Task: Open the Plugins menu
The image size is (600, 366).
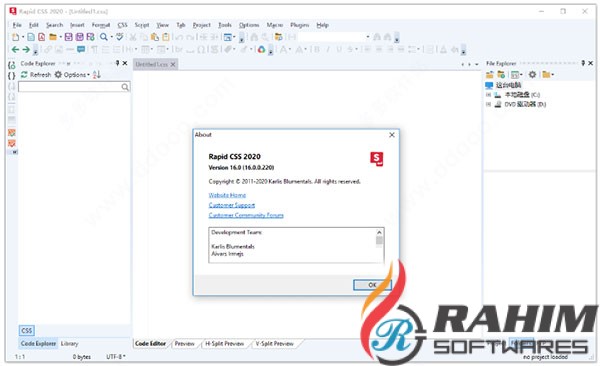Action: pos(300,25)
